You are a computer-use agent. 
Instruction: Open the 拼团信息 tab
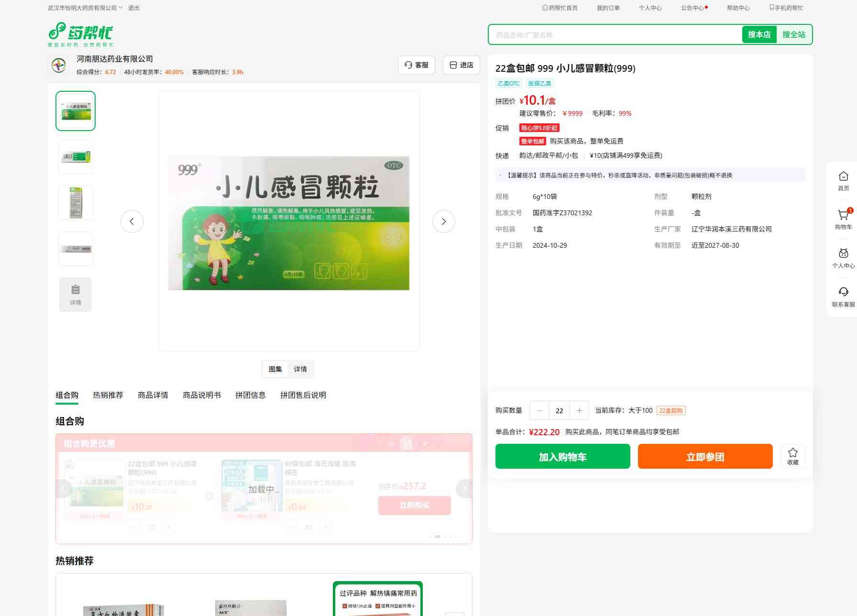(250, 395)
